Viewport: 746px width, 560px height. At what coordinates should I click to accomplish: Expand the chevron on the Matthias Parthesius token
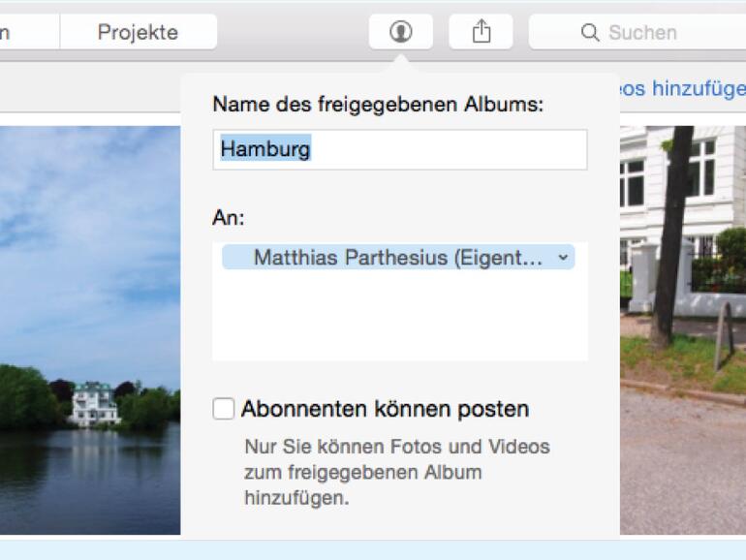click(563, 258)
